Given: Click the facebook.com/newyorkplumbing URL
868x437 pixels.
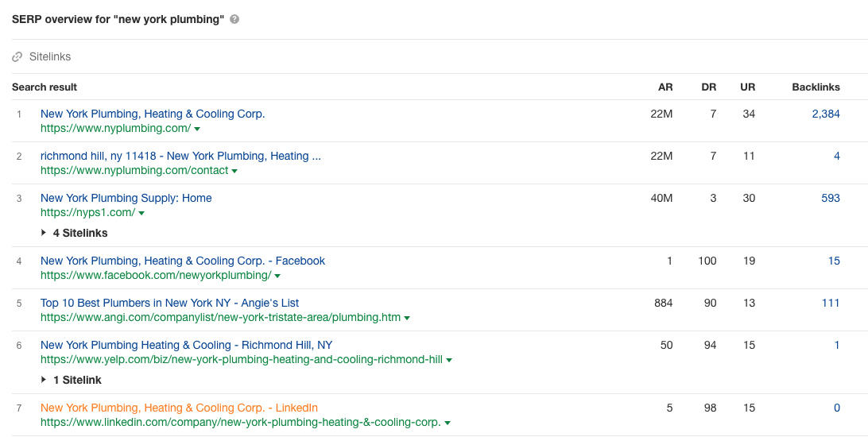Looking at the screenshot, I should click(156, 276).
